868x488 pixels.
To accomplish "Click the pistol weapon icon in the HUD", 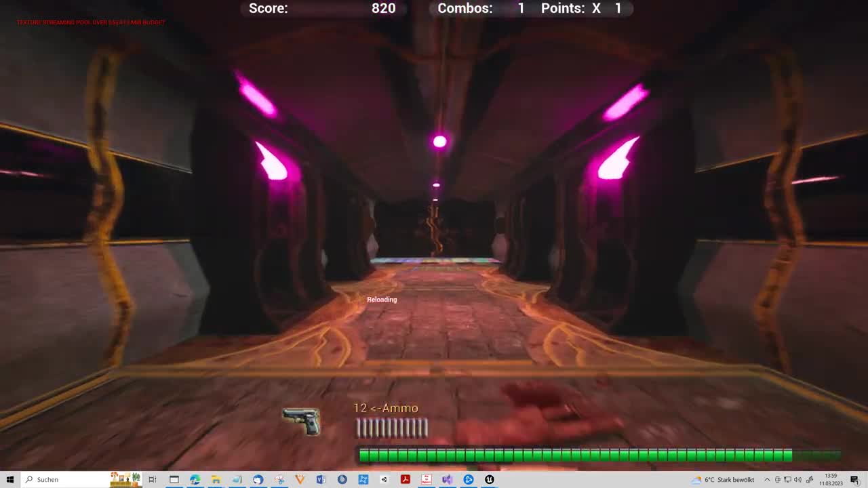I will tap(300, 420).
